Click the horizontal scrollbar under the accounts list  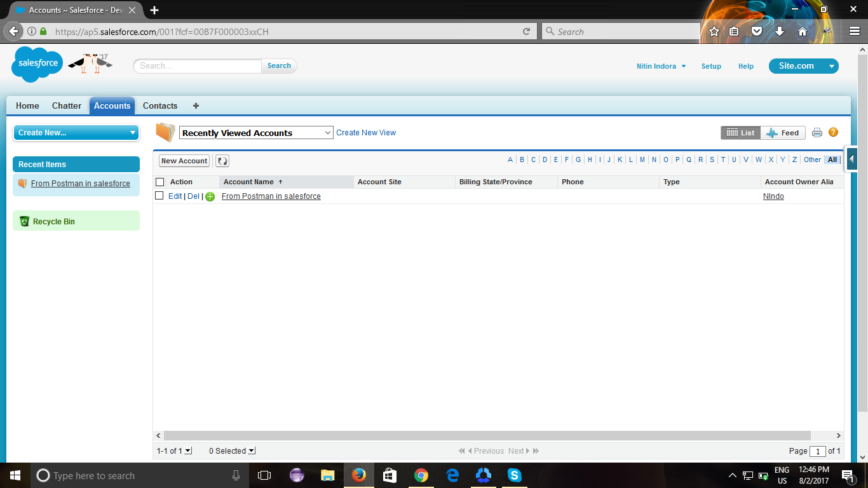486,435
